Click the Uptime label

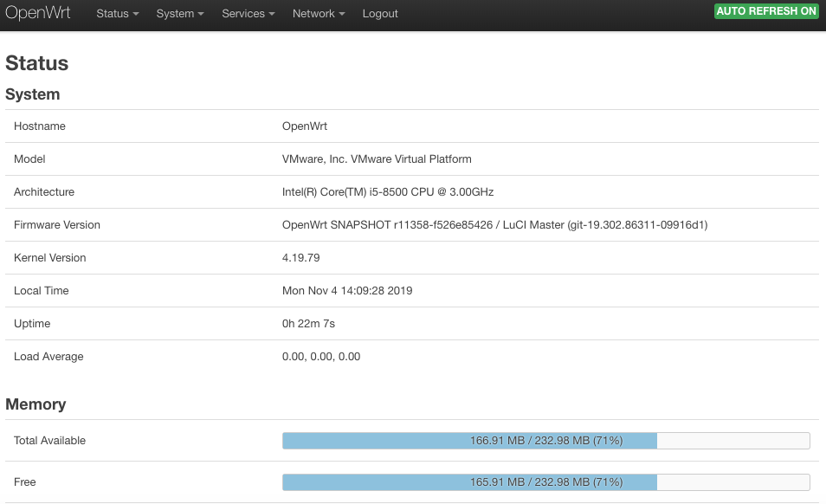click(x=32, y=324)
